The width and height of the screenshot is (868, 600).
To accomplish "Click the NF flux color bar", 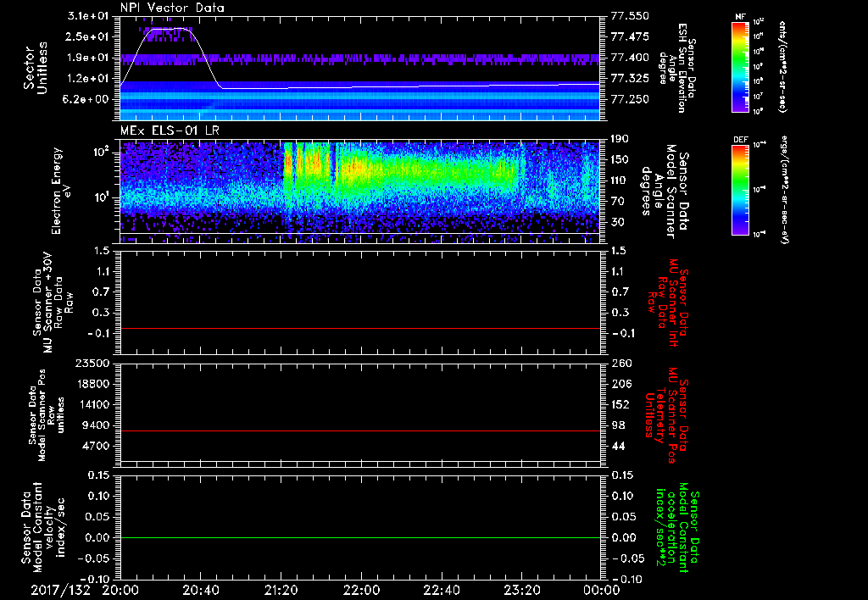I will click(x=741, y=67).
